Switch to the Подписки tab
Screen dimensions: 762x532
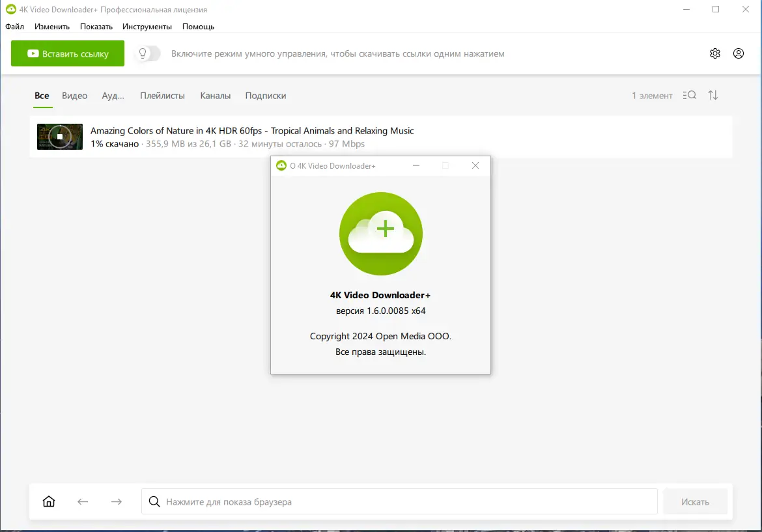coord(265,96)
